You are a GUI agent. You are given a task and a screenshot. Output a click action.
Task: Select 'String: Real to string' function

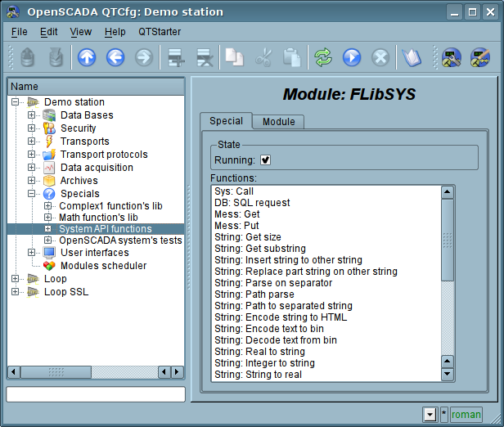click(259, 352)
